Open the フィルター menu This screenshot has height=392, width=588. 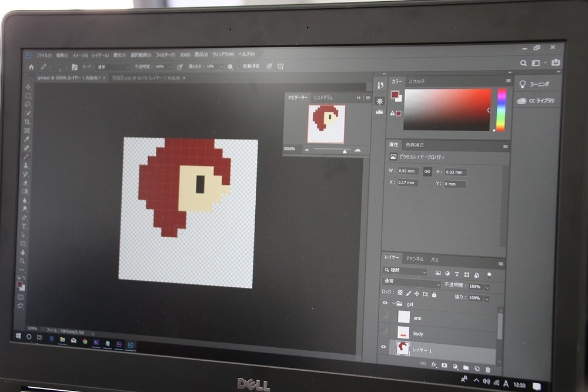point(165,55)
